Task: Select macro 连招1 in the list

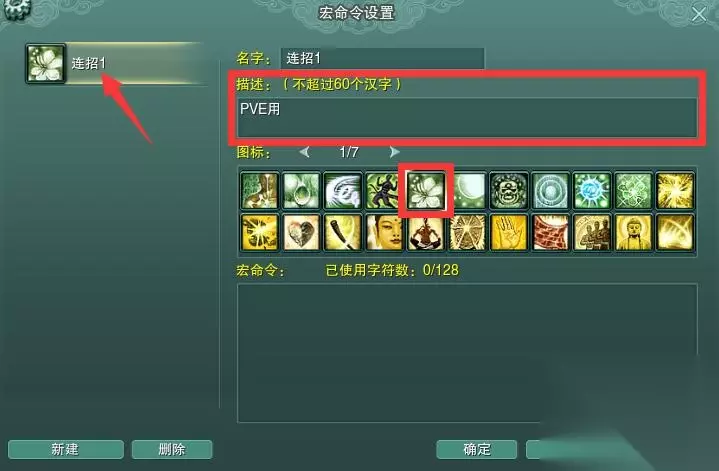Action: [115, 63]
